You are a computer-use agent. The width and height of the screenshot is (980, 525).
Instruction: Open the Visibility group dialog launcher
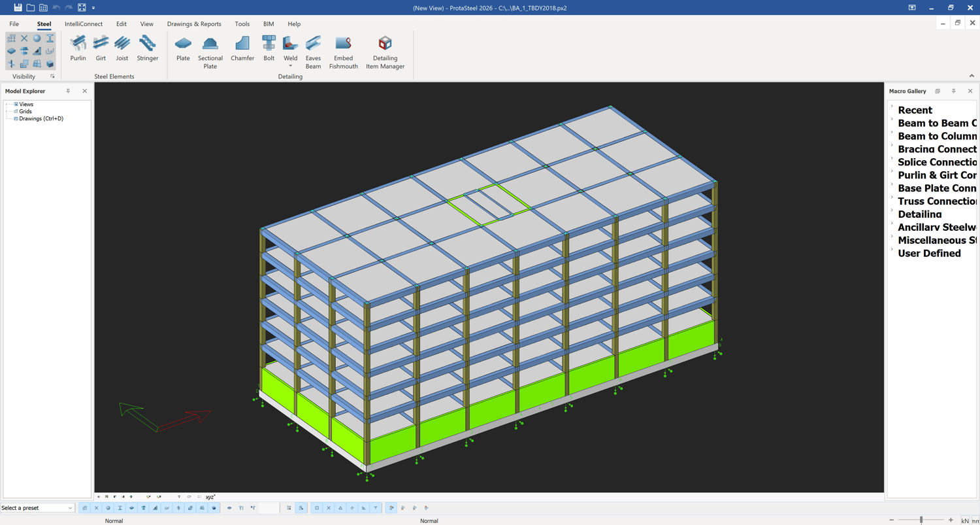(x=53, y=76)
